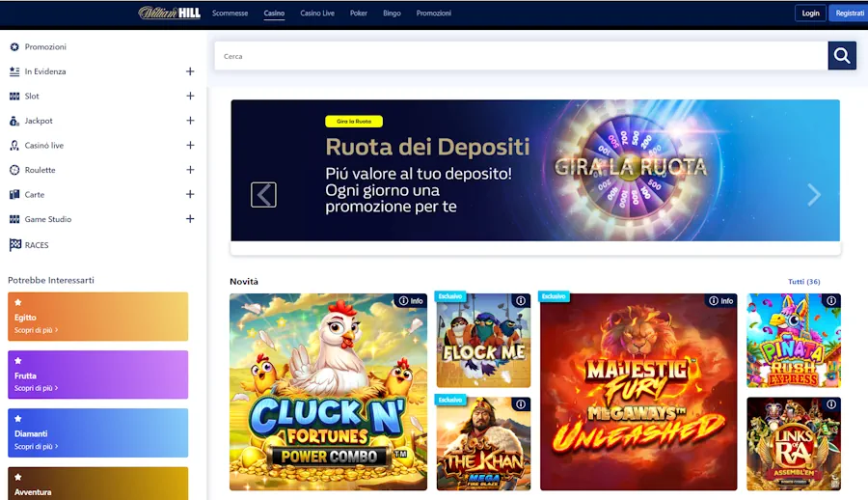Click the Carte cards icon

click(x=14, y=195)
